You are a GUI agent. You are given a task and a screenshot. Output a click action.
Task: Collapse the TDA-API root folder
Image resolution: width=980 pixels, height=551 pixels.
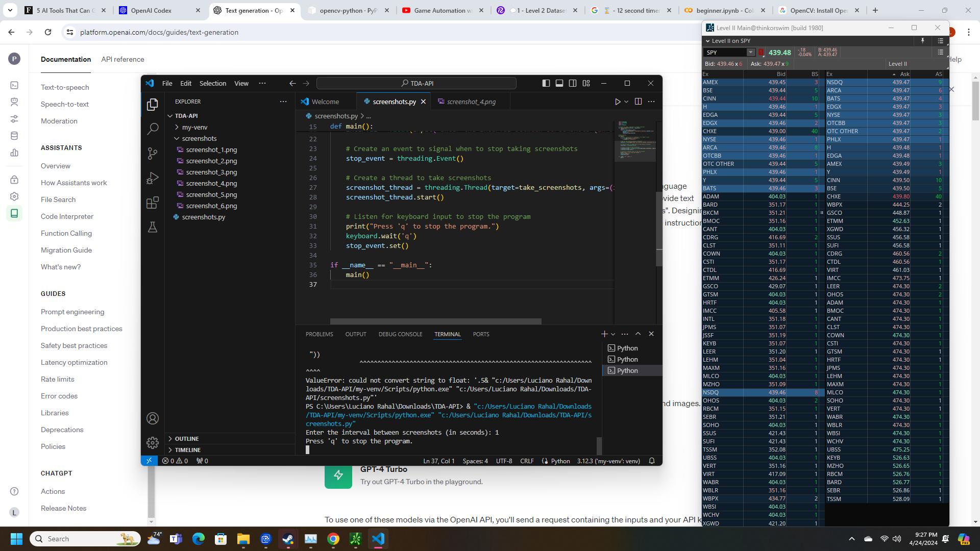point(170,116)
